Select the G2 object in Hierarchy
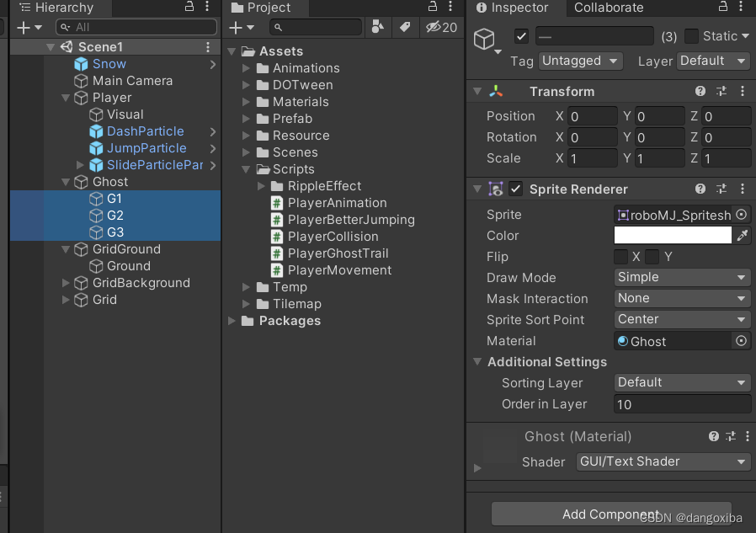The image size is (756, 533). [x=114, y=215]
